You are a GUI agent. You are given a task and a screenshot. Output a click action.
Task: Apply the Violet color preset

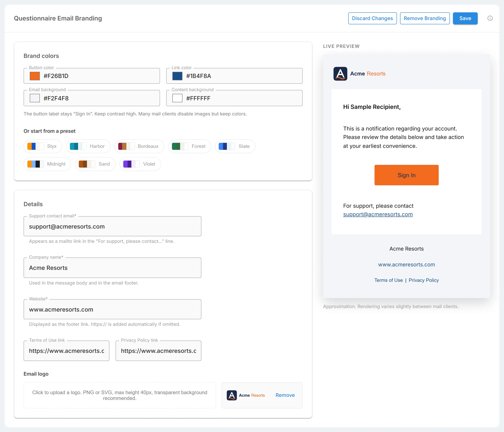(140, 164)
